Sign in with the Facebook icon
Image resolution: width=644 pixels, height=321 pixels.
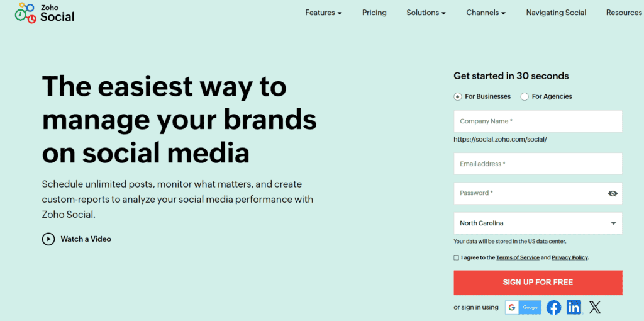[554, 307]
